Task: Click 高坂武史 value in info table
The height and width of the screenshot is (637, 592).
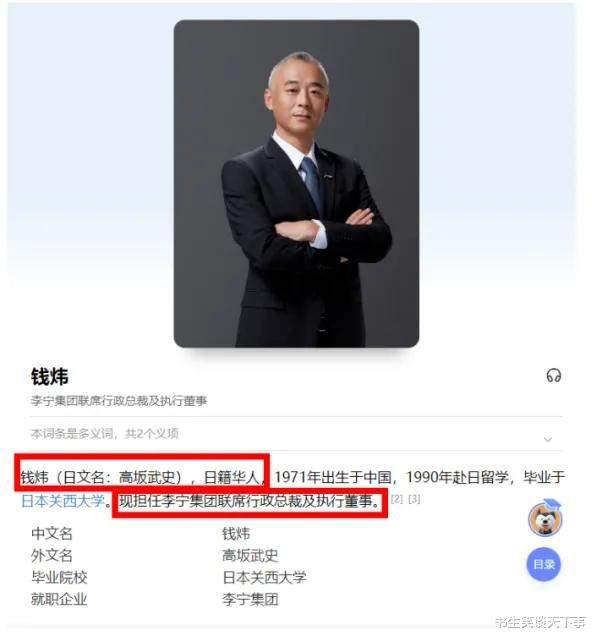Action: point(250,555)
